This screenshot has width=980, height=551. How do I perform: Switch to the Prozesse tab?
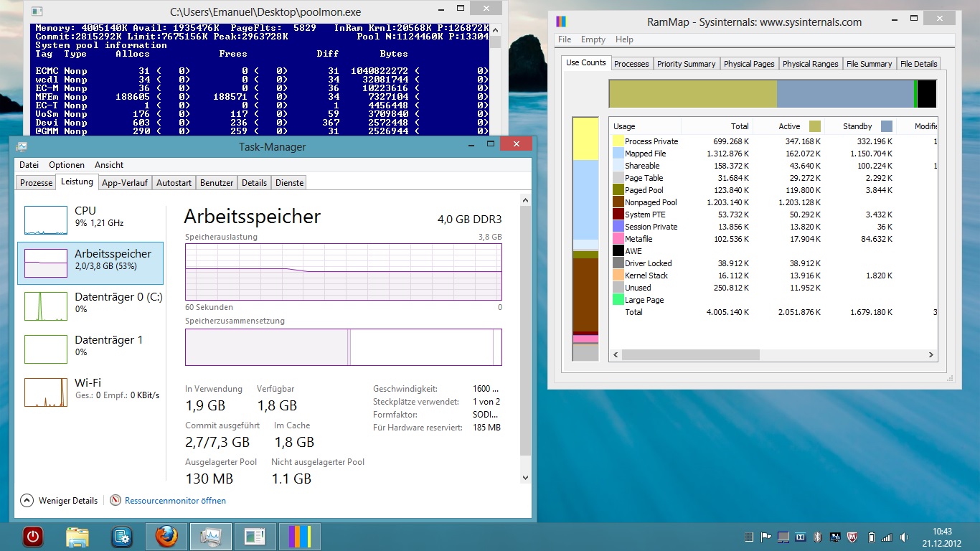(36, 183)
